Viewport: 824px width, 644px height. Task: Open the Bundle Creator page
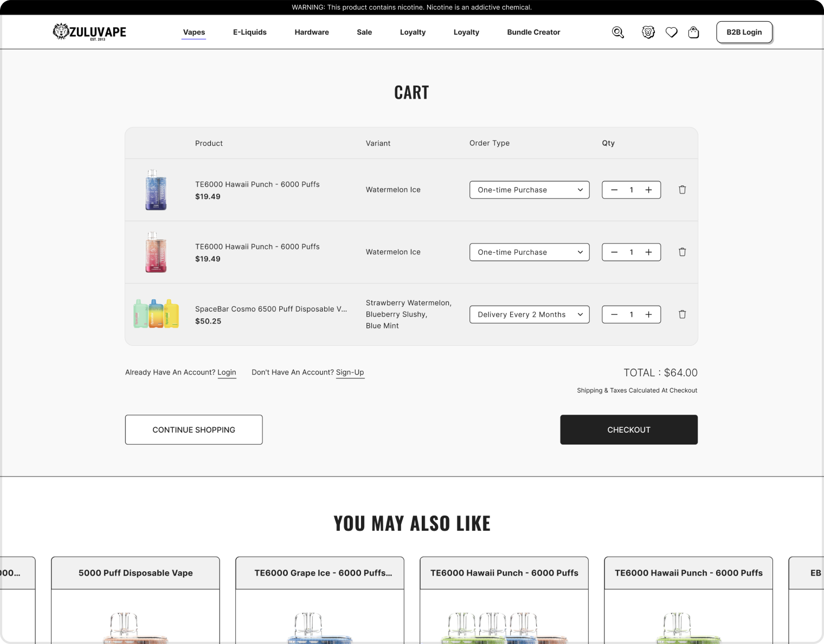click(534, 33)
